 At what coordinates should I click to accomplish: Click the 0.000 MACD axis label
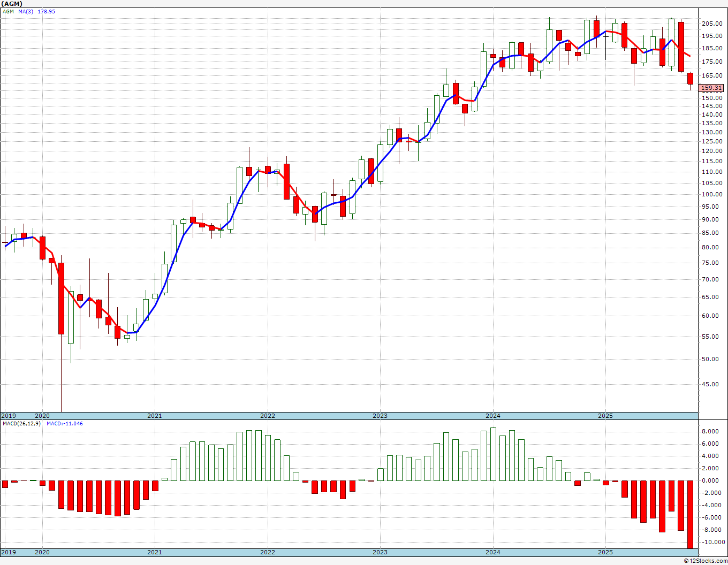click(x=710, y=480)
